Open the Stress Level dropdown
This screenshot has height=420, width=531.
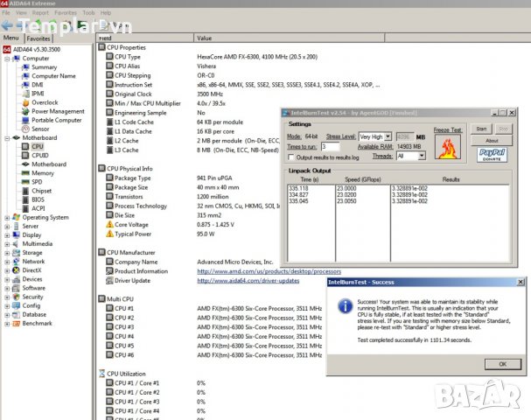tap(388, 136)
